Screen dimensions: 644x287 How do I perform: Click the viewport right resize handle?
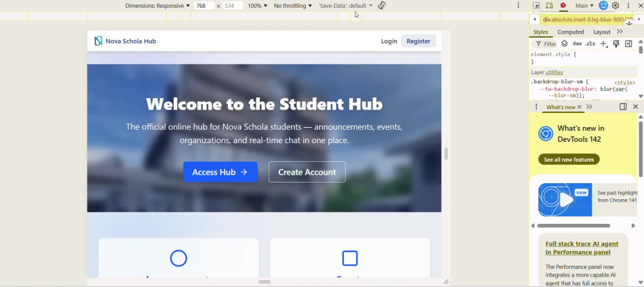point(446,153)
